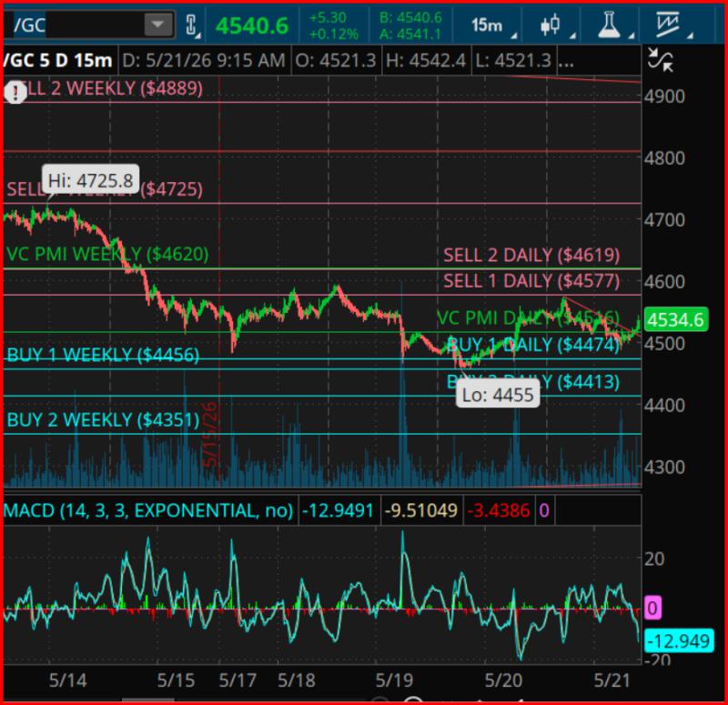Click the red MACD diff value -3.4386

(499, 511)
